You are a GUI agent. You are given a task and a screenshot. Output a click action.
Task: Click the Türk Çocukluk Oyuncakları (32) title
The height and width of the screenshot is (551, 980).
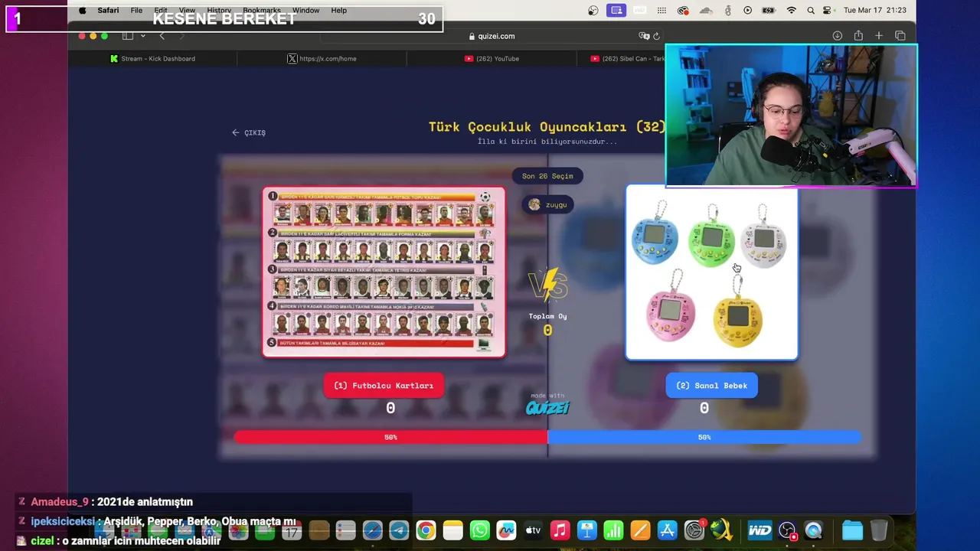pyautogui.click(x=547, y=127)
